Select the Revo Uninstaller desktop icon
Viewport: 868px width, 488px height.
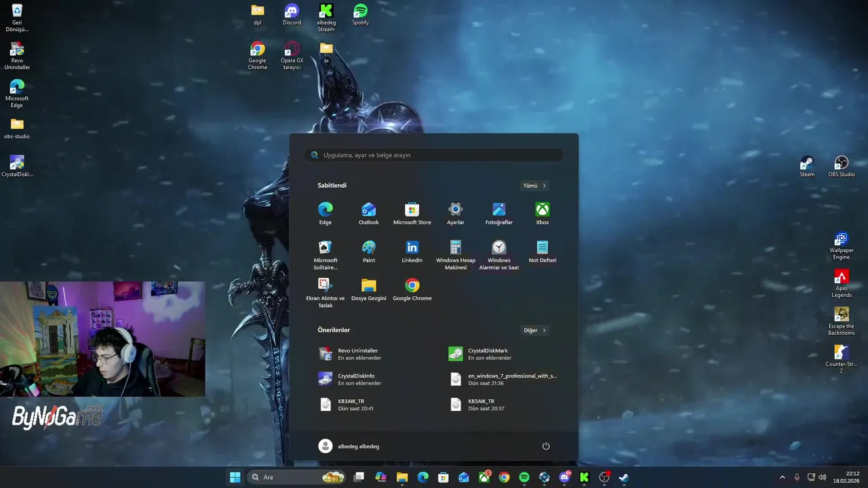point(17,56)
